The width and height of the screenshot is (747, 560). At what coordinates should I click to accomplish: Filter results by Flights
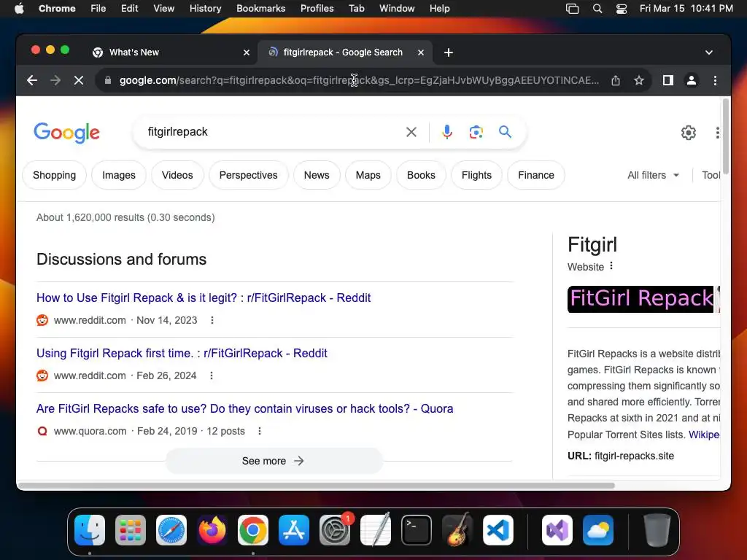pyautogui.click(x=476, y=175)
